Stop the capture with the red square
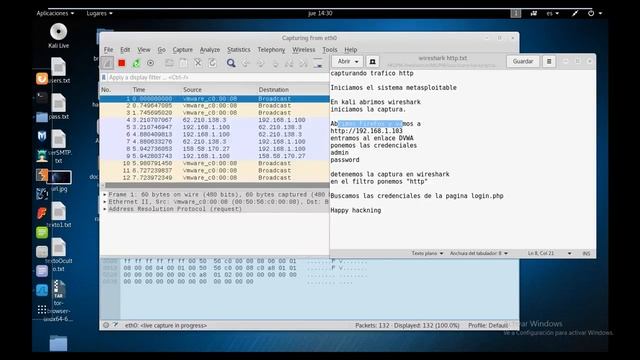The width and height of the screenshot is (640, 360). pyautogui.click(x=122, y=63)
